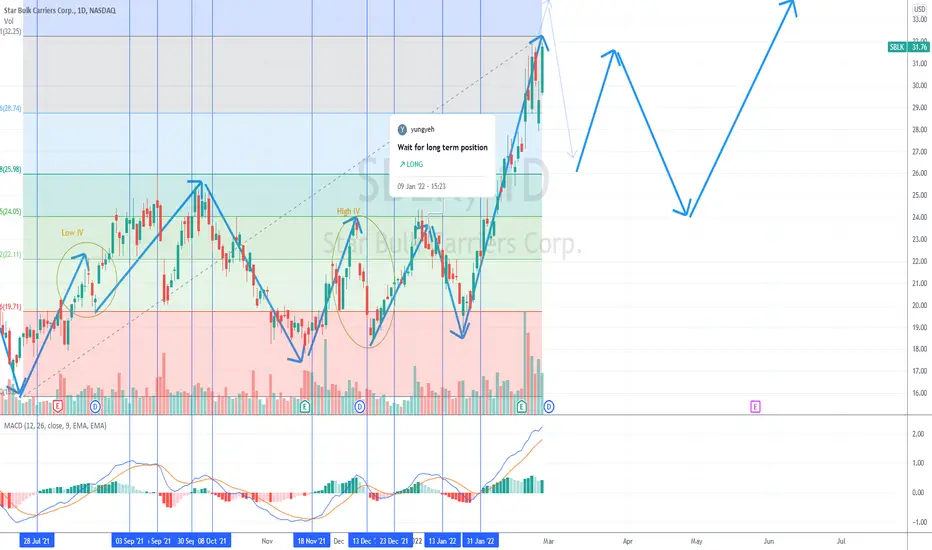Click the green earnings E marker in February
This screenshot has width=932, height=550.
click(521, 407)
